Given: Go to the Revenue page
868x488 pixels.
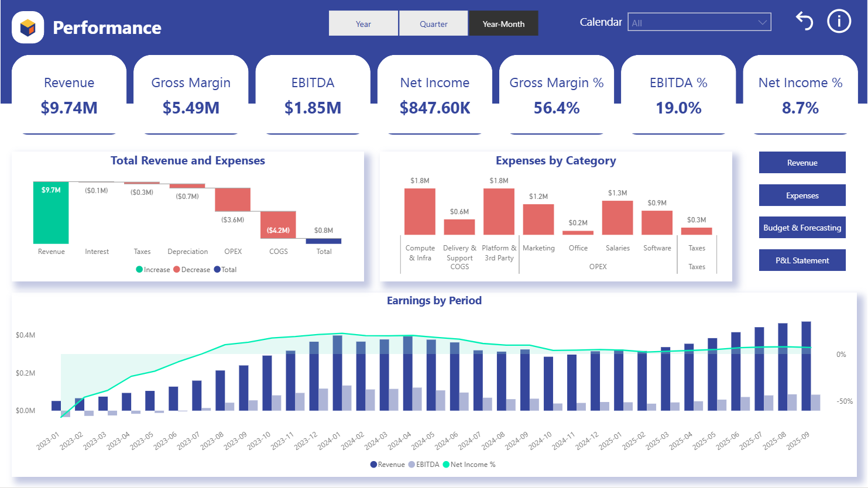Looking at the screenshot, I should click(802, 163).
